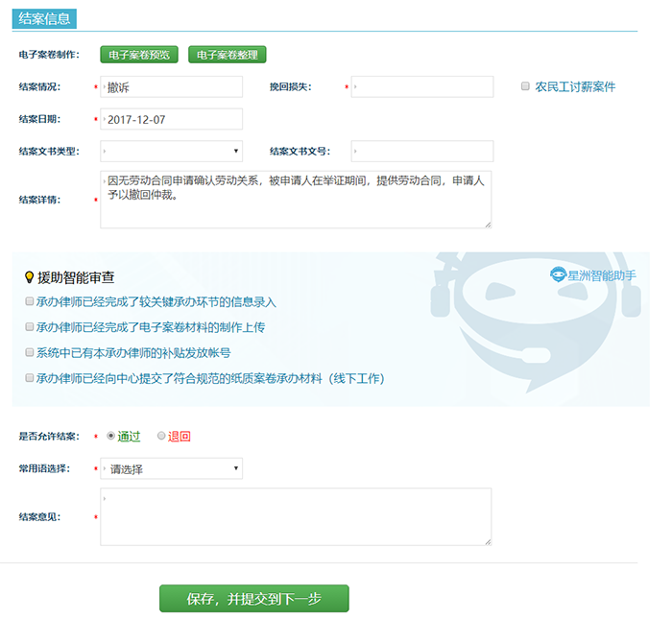The image size is (672, 619).
Task: Click the 电子案卷预览 button
Action: (x=139, y=55)
